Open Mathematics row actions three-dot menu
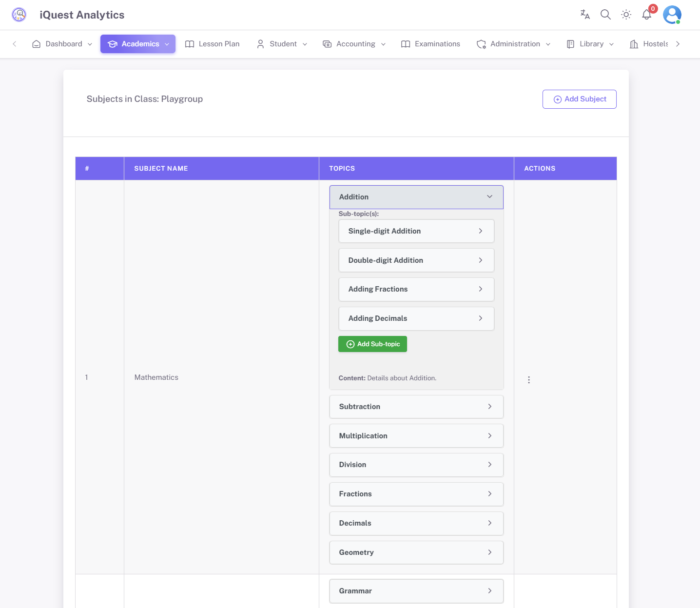Screen dimensions: 700x608 click(529, 380)
